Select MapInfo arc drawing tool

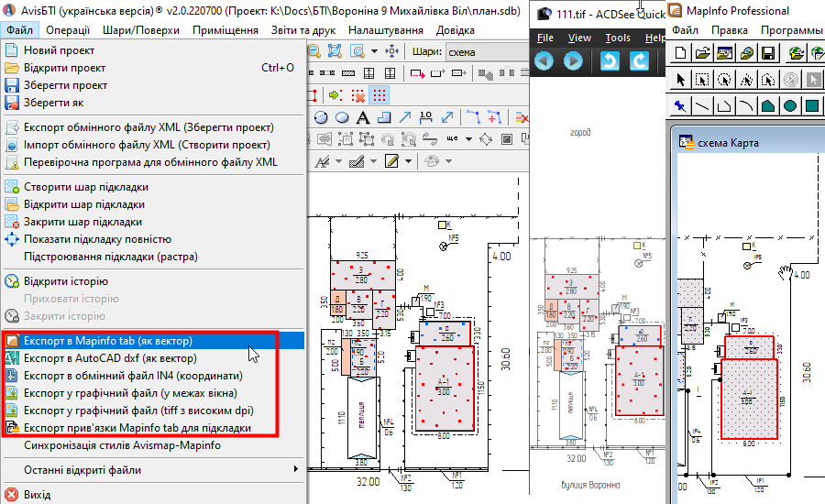[x=746, y=106]
